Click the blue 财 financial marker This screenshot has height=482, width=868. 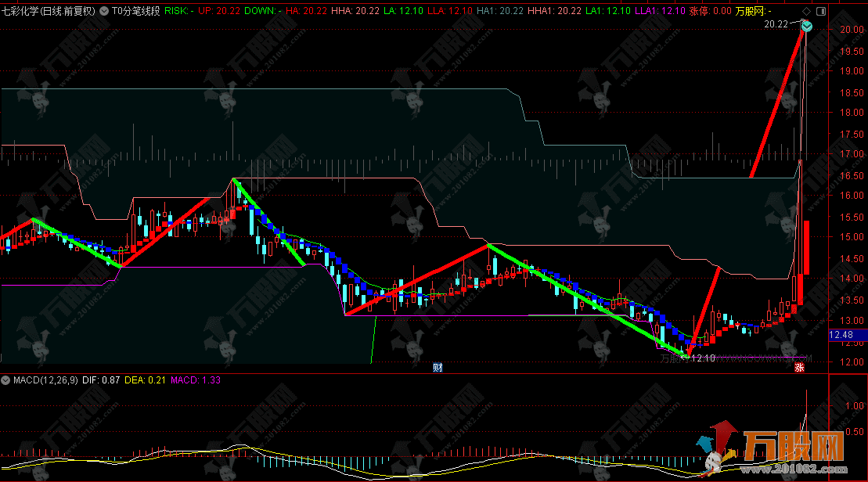(438, 367)
